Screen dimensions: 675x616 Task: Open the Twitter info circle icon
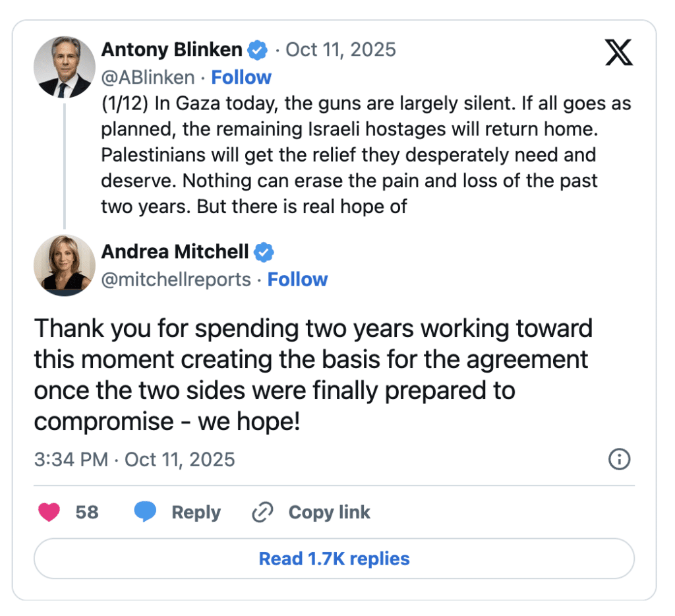(619, 459)
